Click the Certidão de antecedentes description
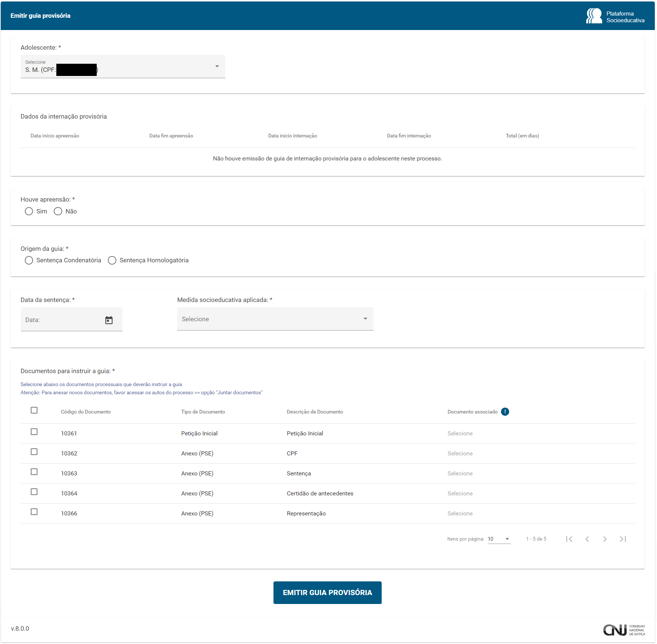 pyautogui.click(x=320, y=494)
